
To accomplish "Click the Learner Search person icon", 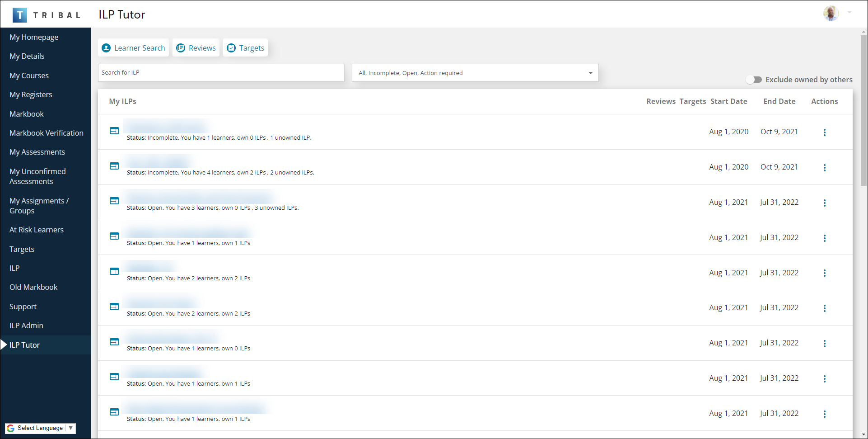I will (x=106, y=48).
